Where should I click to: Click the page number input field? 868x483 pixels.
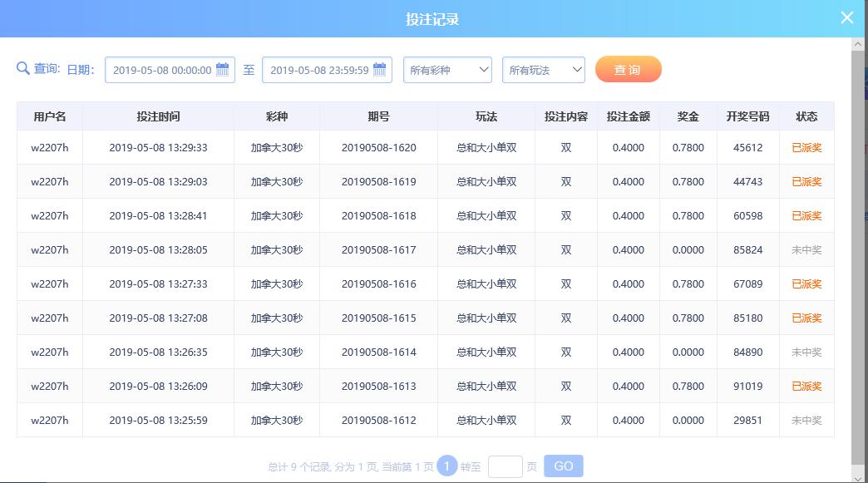pos(505,466)
